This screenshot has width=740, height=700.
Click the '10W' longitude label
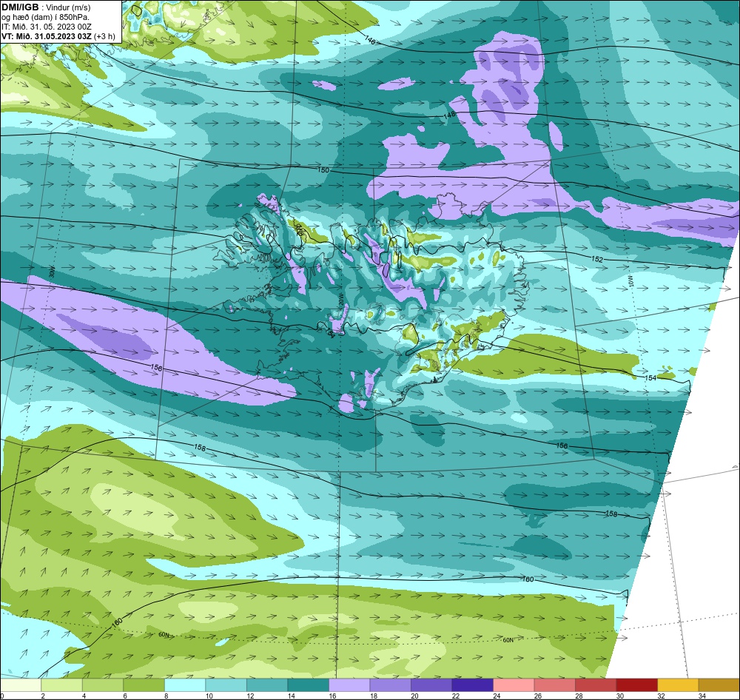click(x=632, y=282)
